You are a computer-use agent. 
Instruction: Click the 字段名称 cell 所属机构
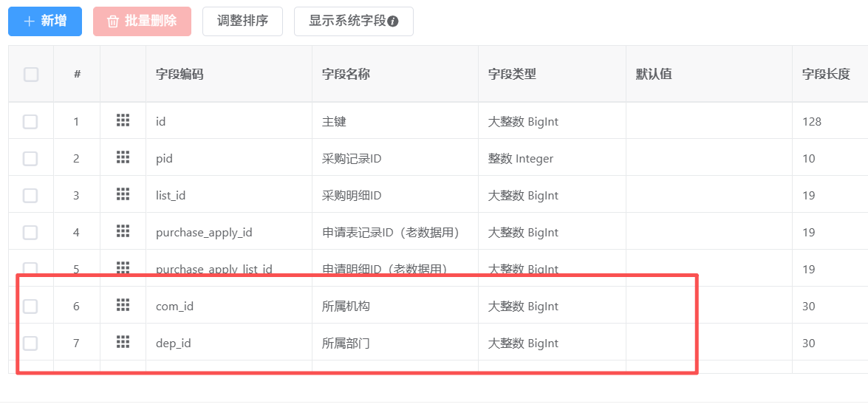pos(346,306)
